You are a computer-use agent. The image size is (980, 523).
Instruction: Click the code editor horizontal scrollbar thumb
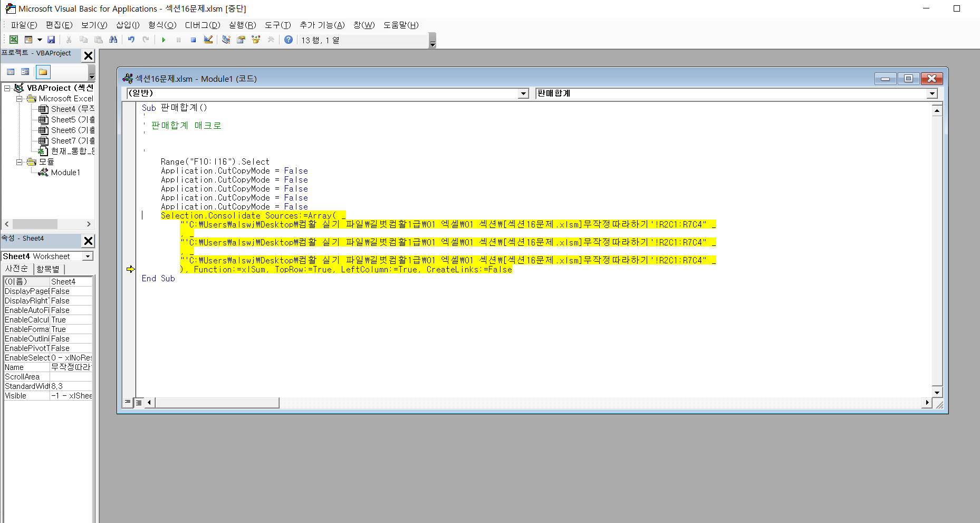[x=217, y=403]
